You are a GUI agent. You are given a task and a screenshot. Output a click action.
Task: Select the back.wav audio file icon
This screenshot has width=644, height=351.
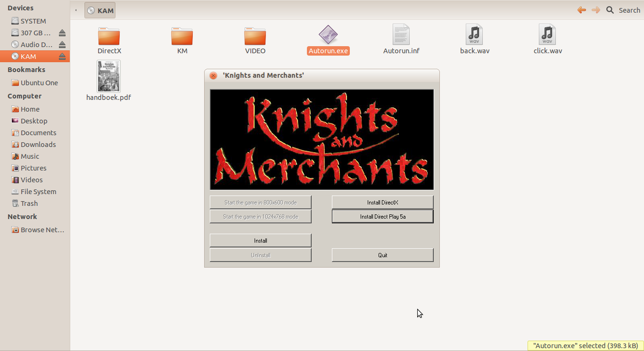[474, 35]
